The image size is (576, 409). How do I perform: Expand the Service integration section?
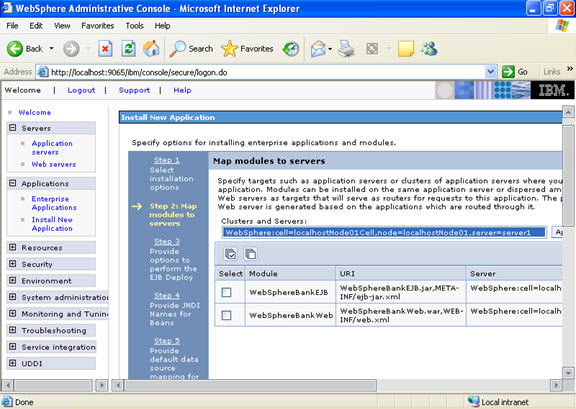pos(12,347)
